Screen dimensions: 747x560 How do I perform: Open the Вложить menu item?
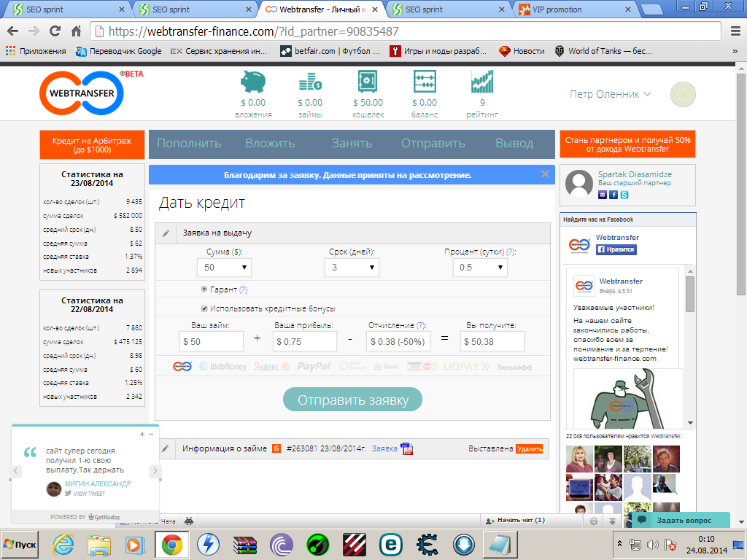coord(270,144)
